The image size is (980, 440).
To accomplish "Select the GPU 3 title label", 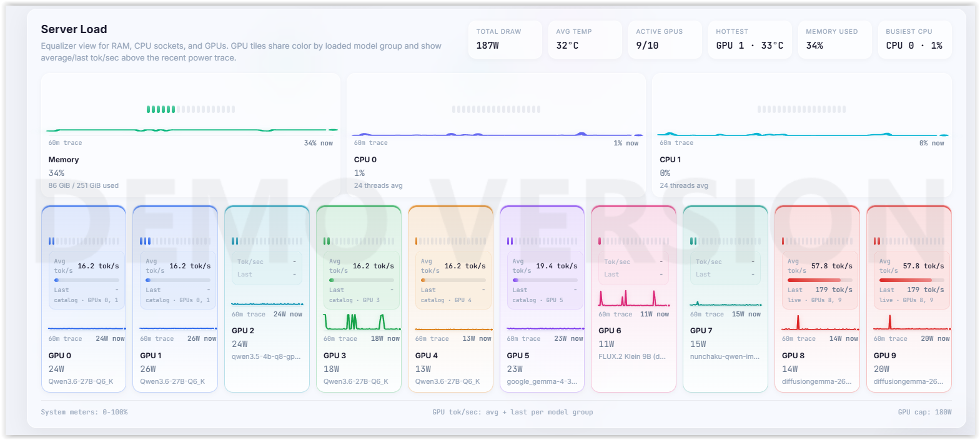I will [335, 356].
